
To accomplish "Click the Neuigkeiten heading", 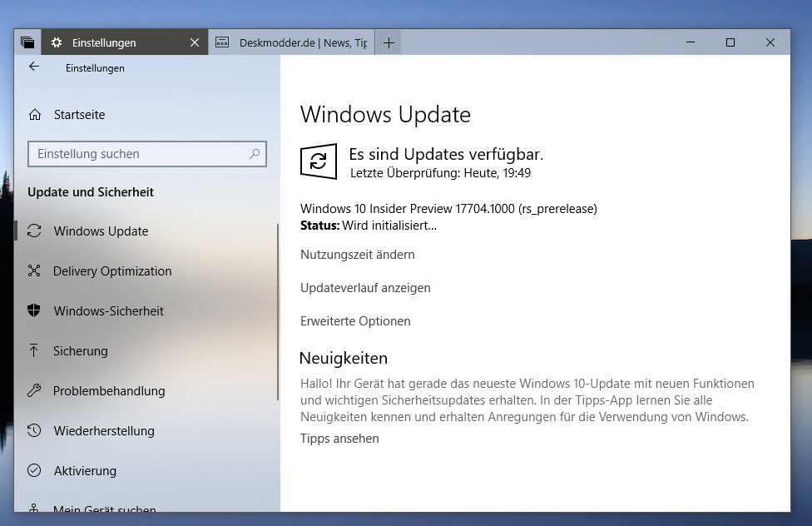I will pyautogui.click(x=344, y=358).
